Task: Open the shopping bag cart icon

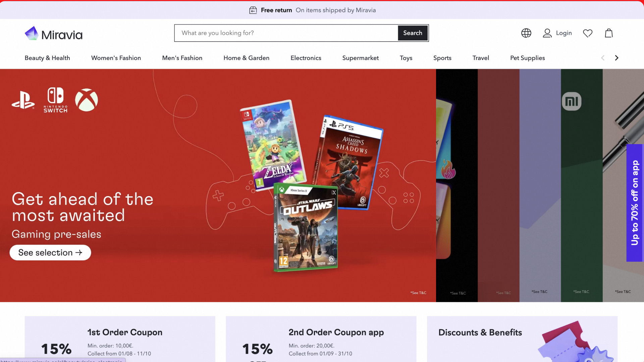Action: coord(609,33)
